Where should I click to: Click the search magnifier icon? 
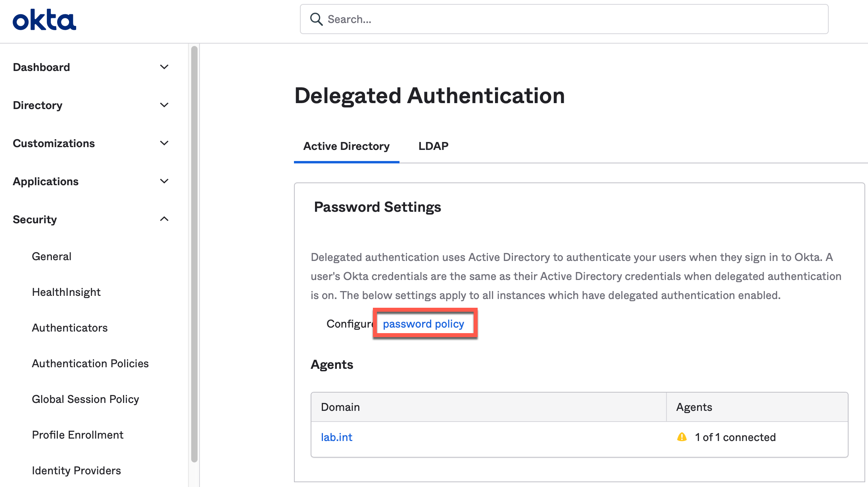[316, 19]
